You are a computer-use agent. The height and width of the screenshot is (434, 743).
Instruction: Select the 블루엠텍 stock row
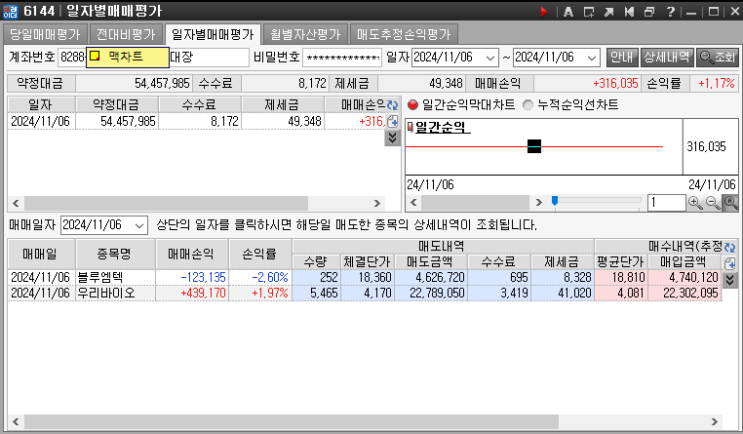click(x=365, y=277)
